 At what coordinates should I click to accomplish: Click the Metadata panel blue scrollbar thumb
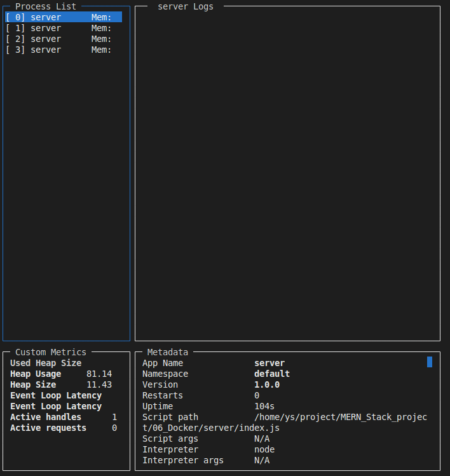coord(430,362)
